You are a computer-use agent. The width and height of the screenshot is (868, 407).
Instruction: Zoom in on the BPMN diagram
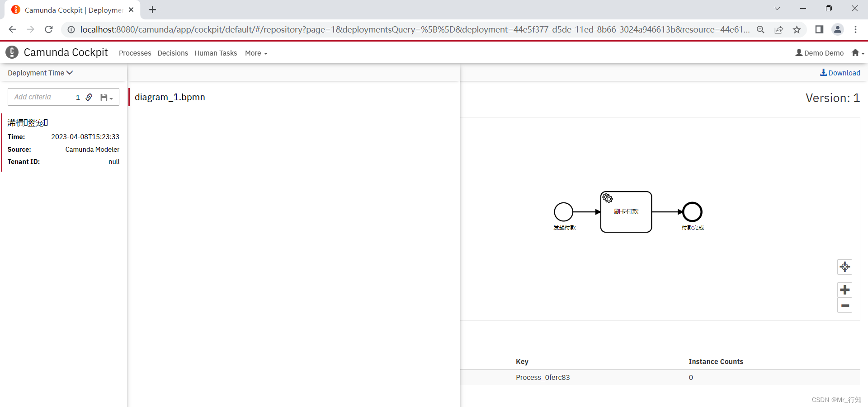(x=844, y=290)
